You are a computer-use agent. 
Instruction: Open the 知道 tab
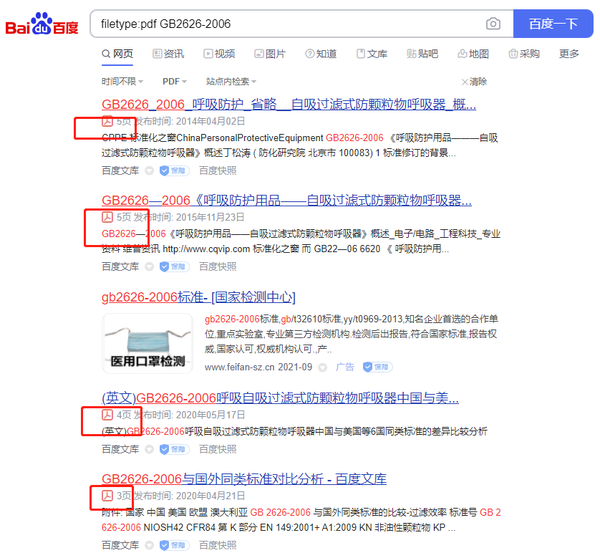coord(321,54)
